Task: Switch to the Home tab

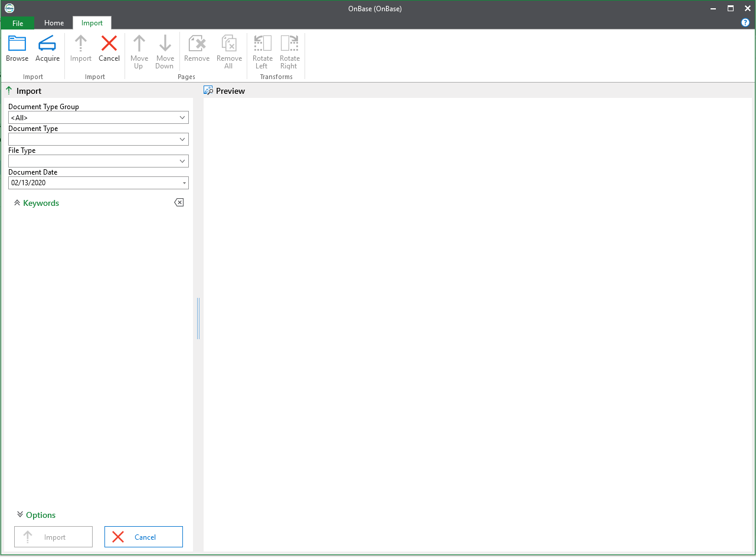Action: (x=54, y=23)
